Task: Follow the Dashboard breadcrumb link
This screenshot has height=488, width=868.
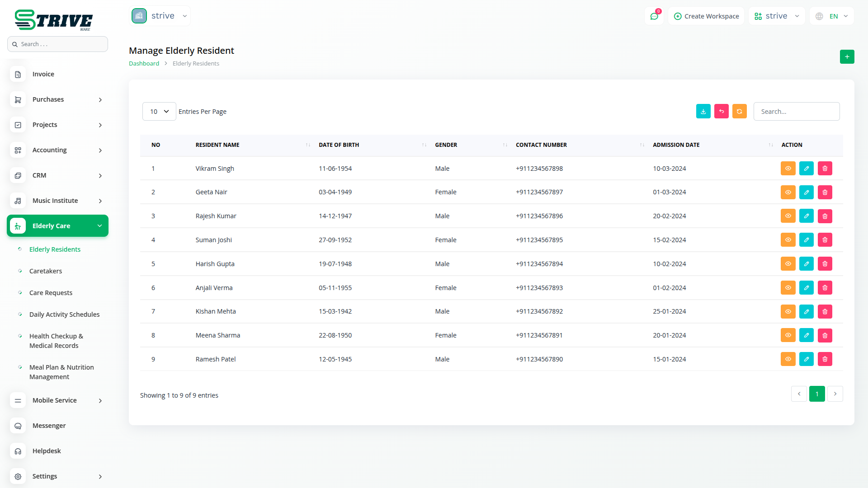Action: coord(144,64)
